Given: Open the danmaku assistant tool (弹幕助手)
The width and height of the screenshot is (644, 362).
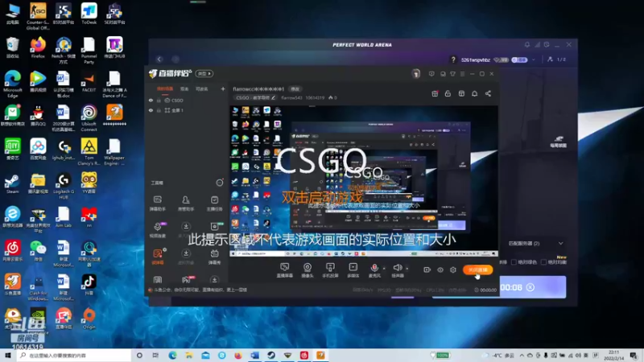Looking at the screenshot, I should [x=157, y=204].
